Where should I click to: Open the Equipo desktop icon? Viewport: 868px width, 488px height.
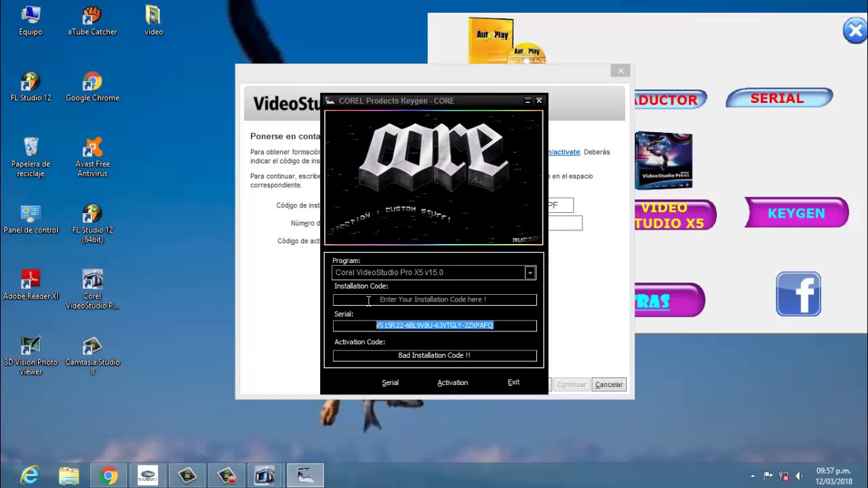coord(31,21)
